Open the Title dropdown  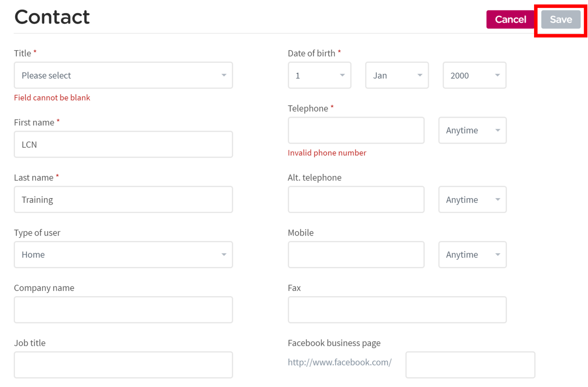coord(123,75)
